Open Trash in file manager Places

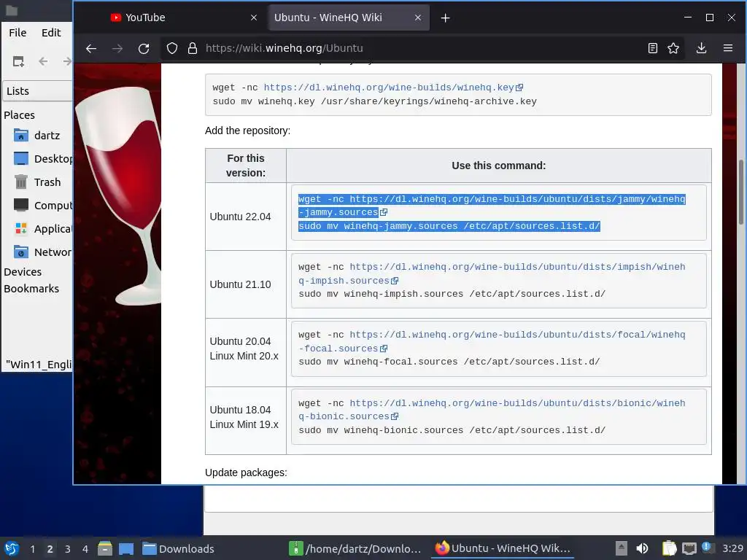click(37, 182)
